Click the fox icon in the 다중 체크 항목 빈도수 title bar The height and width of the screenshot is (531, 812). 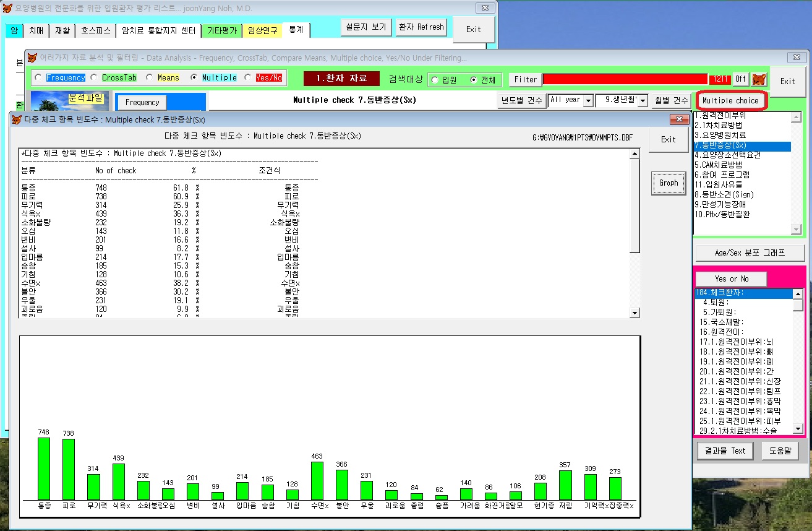(x=15, y=119)
